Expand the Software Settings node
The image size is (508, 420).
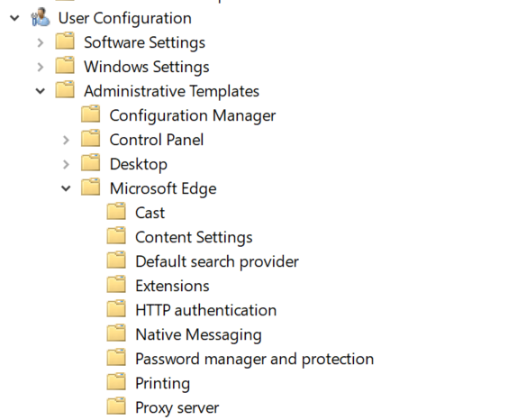pos(41,42)
